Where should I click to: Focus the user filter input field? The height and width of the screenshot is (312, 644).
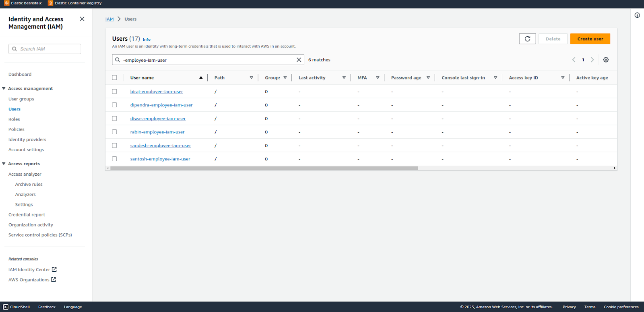click(207, 60)
